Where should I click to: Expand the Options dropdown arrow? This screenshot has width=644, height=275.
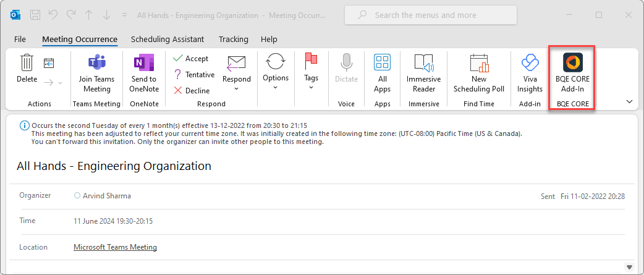pos(276,87)
